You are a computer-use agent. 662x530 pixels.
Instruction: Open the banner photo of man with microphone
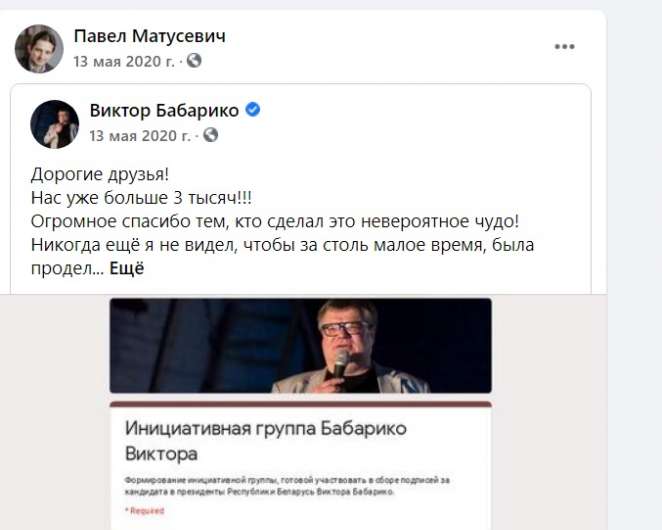point(301,345)
